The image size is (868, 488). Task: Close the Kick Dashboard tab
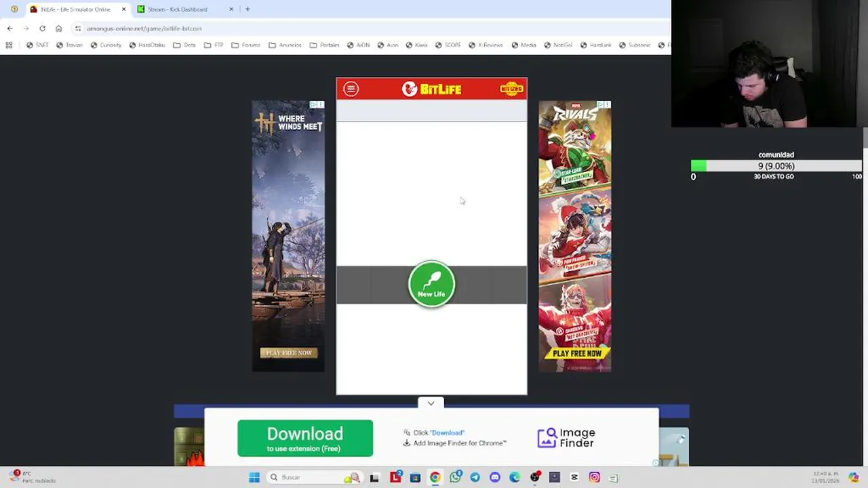click(231, 9)
